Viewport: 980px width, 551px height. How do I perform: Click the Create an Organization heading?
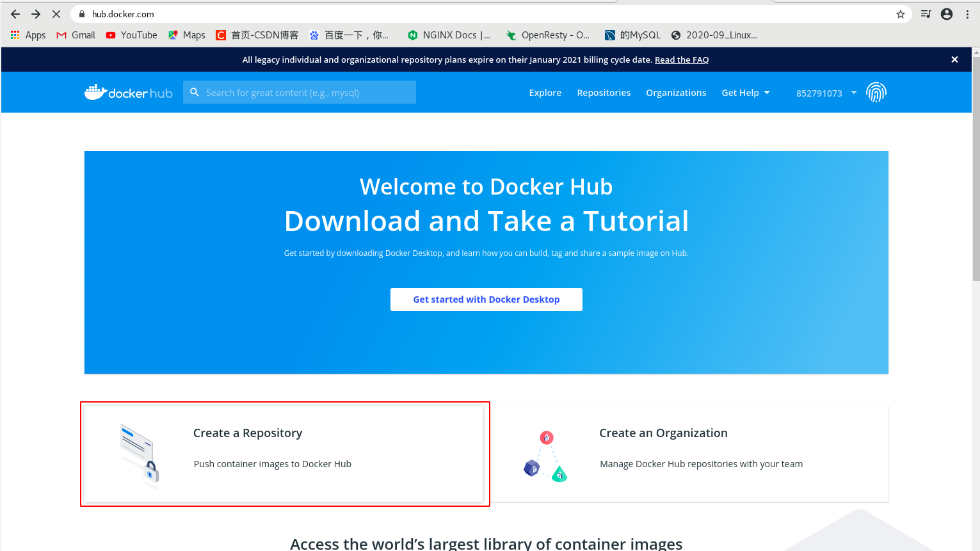(x=663, y=433)
